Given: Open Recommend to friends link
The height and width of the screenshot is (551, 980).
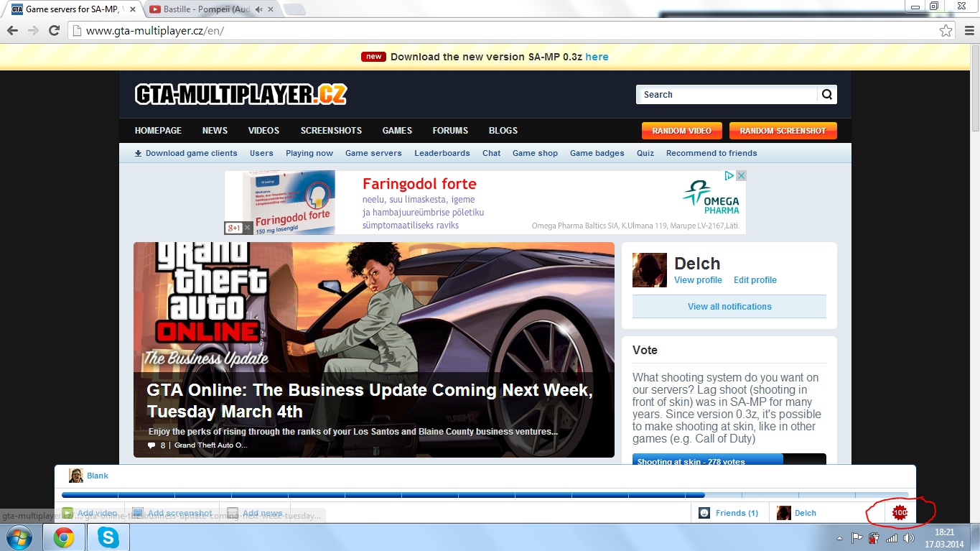Looking at the screenshot, I should (x=711, y=153).
